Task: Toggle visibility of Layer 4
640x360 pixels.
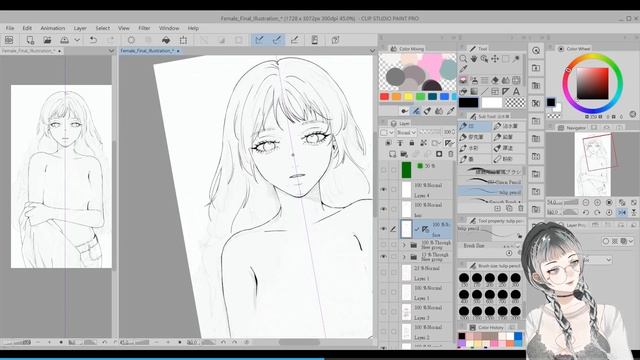Action: [383, 190]
